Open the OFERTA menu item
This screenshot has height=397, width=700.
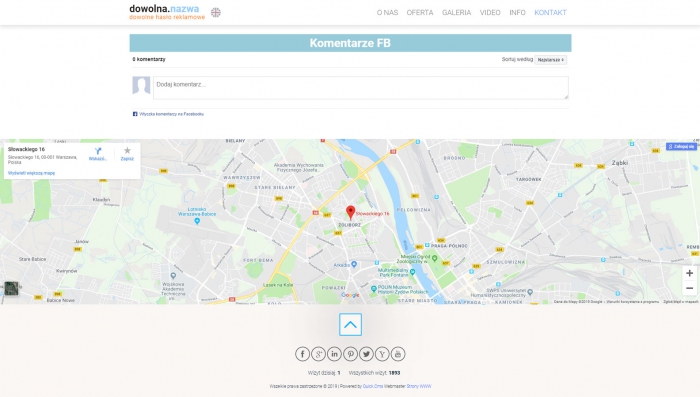(420, 13)
